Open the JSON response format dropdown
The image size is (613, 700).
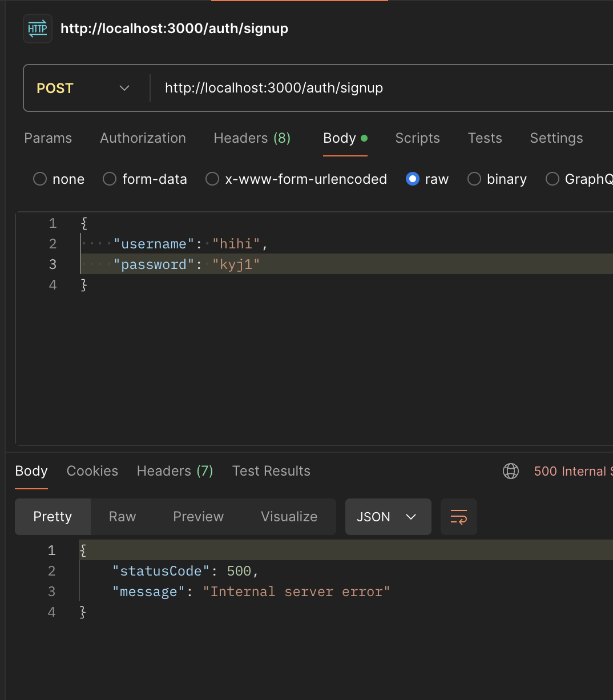click(x=388, y=517)
